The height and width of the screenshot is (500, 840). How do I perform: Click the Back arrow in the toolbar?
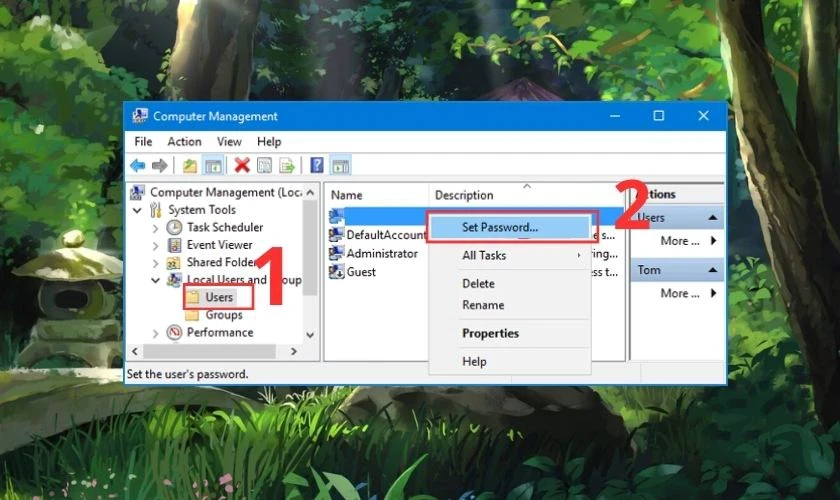[137, 166]
